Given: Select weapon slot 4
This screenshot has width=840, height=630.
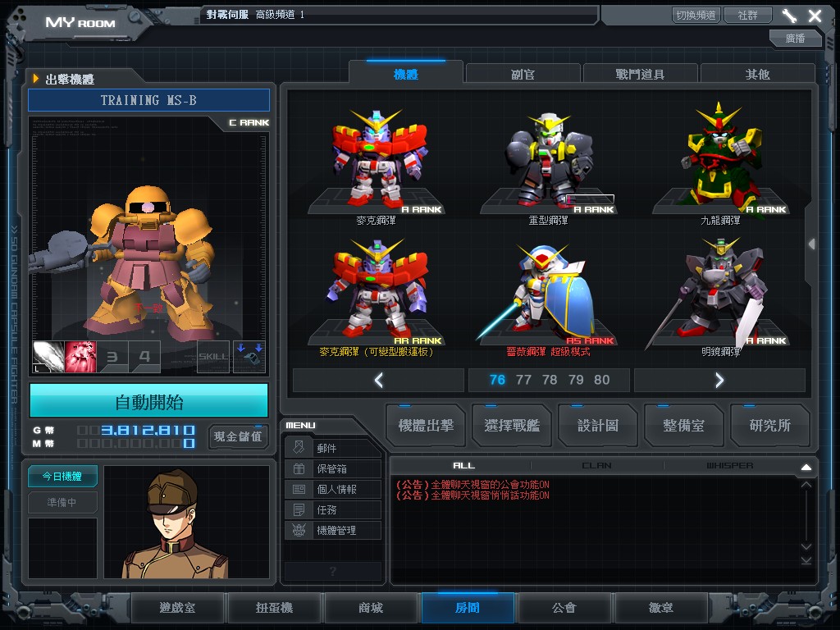Looking at the screenshot, I should coord(144,357).
